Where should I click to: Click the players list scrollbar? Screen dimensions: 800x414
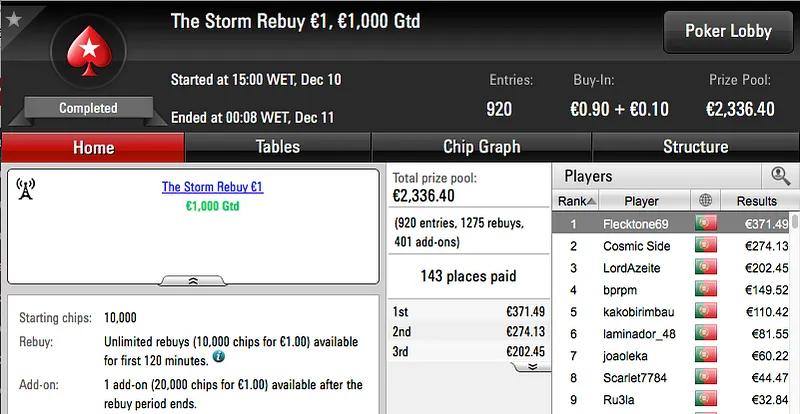click(795, 300)
